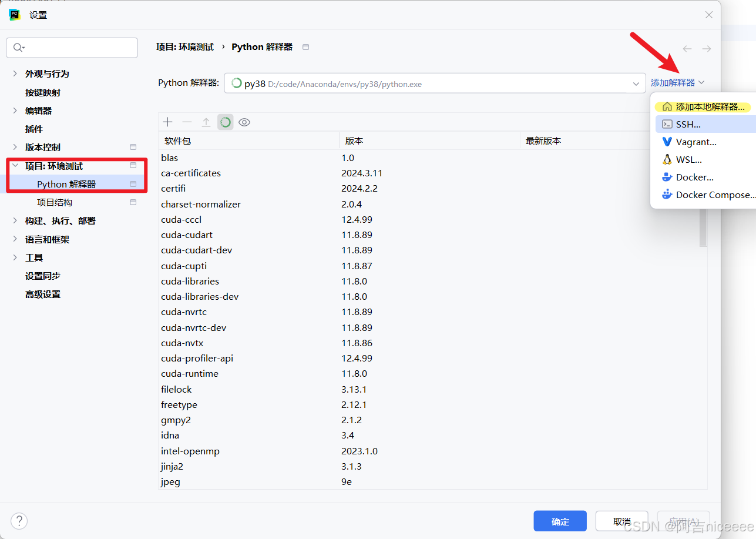Click the WSL penguin icon
Image resolution: width=756 pixels, height=539 pixels.
[667, 159]
